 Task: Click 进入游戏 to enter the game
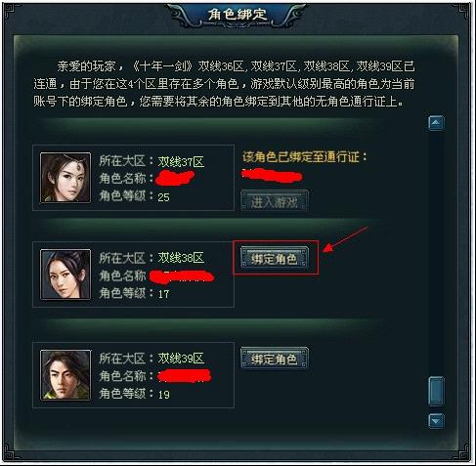click(x=274, y=202)
